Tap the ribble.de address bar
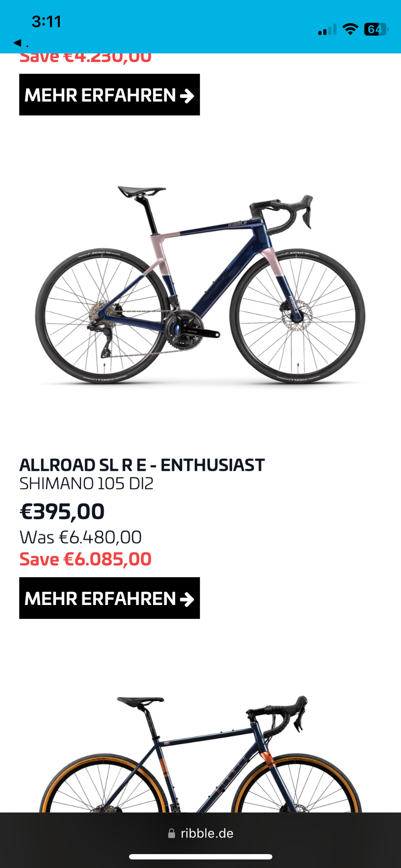Screen dimensions: 401x868 coord(200,833)
